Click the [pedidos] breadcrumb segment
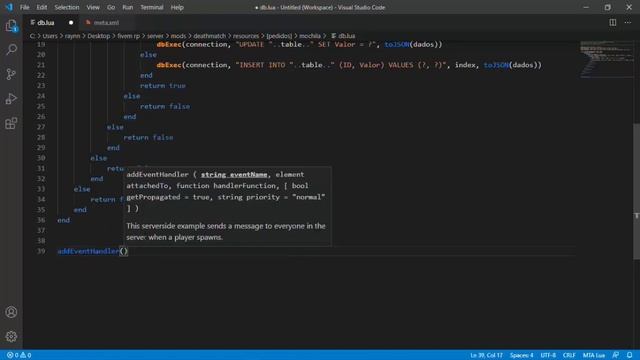Image resolution: width=640 pixels, height=360 pixels. [279, 36]
